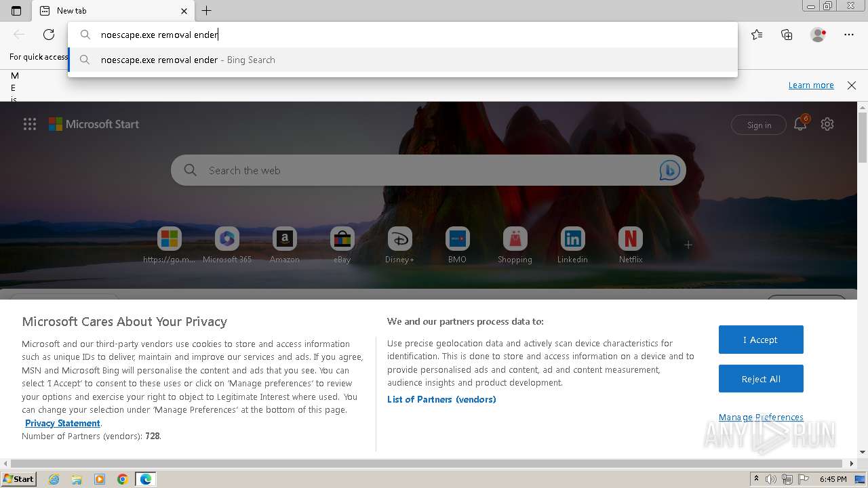Screen dimensions: 868x488
Task: Click the Search the web field
Action: point(427,170)
